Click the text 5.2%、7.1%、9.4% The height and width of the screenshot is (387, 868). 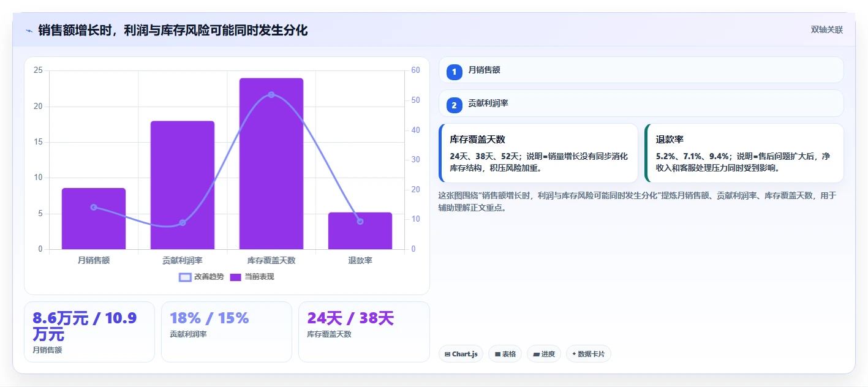point(693,156)
